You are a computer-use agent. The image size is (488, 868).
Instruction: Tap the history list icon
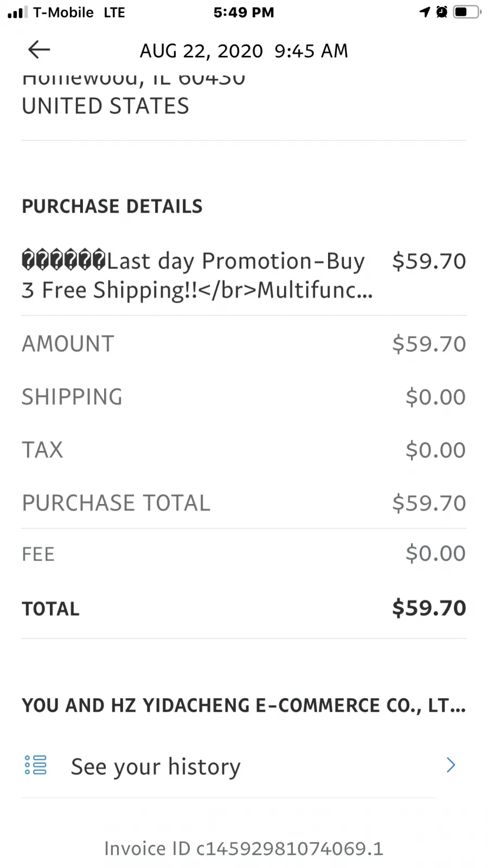[x=36, y=765]
